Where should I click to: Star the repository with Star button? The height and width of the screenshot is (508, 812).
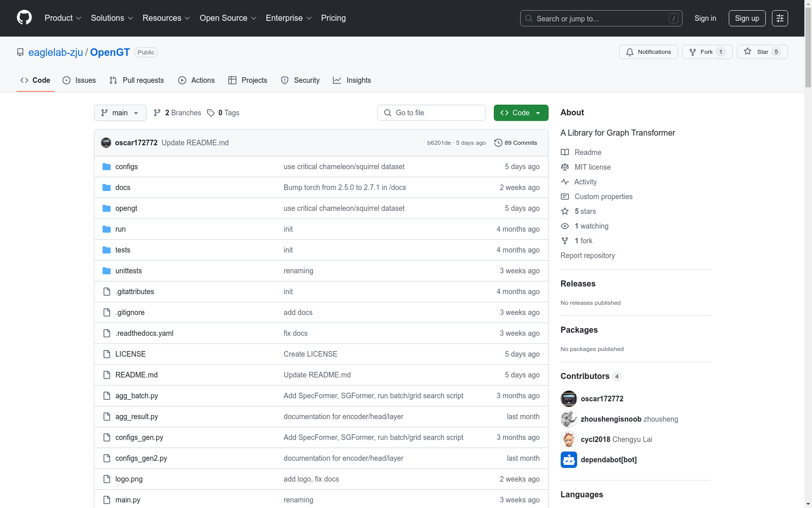coord(762,52)
